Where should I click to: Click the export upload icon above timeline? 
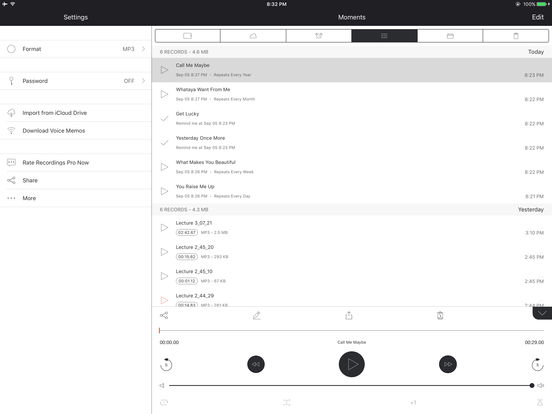point(349,315)
